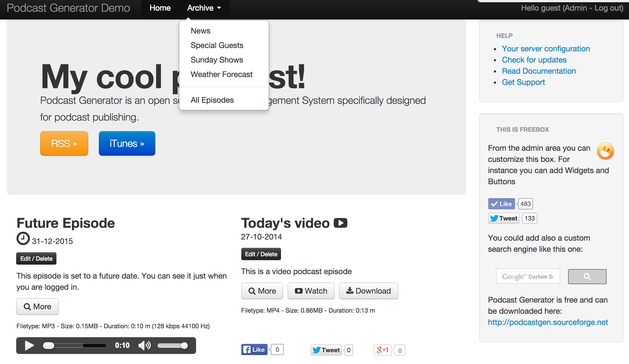This screenshot has width=629, height=364.
Task: Click the Facebook Like button under Today's video
Action: point(254,349)
